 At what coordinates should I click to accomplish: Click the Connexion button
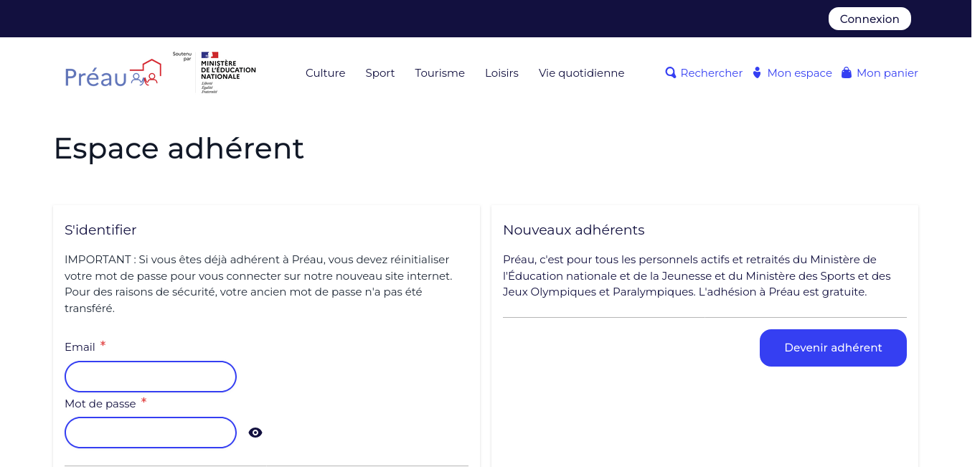(x=870, y=19)
